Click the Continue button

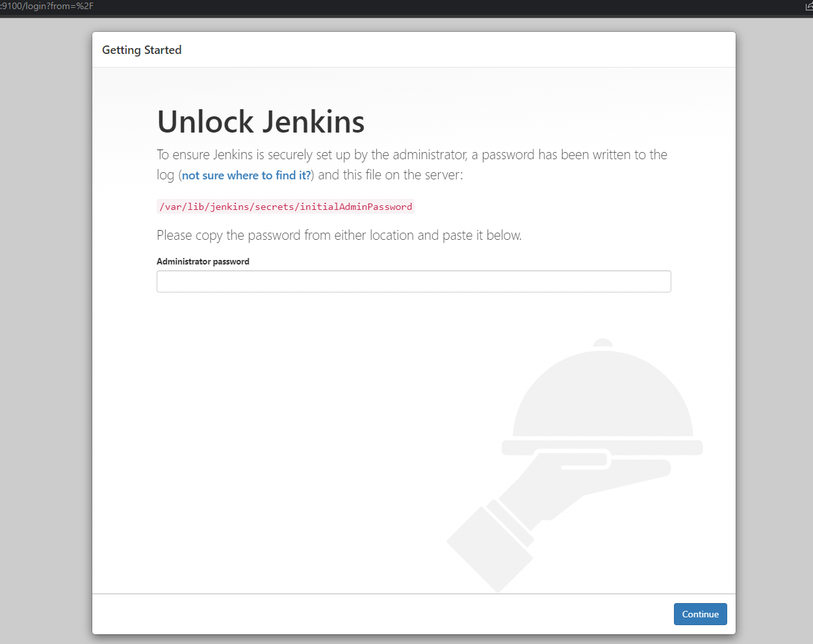pyautogui.click(x=700, y=614)
